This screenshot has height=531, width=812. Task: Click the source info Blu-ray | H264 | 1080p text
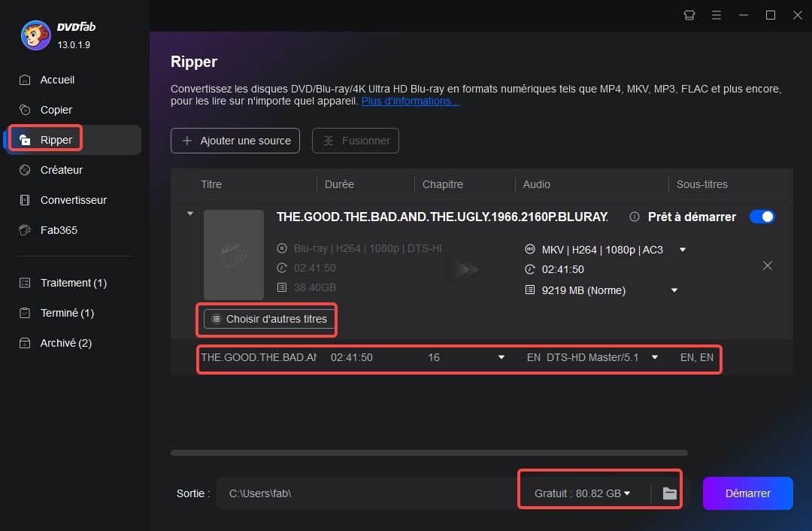[368, 249]
